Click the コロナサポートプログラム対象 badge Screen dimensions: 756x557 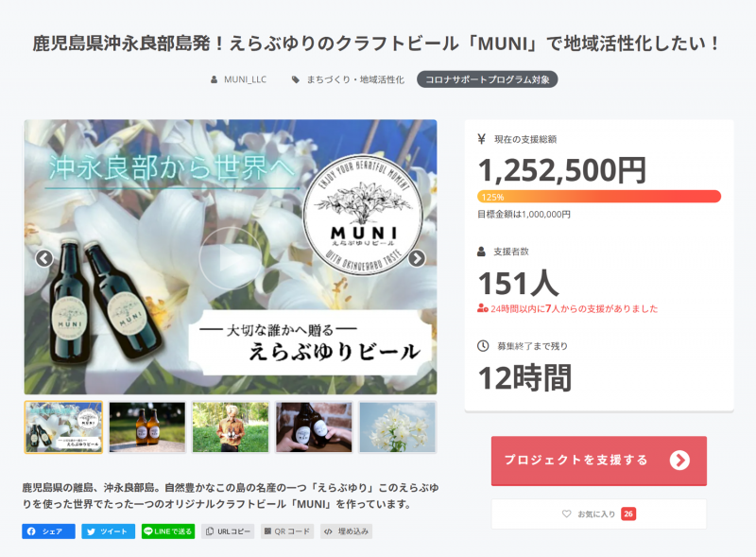pos(487,79)
